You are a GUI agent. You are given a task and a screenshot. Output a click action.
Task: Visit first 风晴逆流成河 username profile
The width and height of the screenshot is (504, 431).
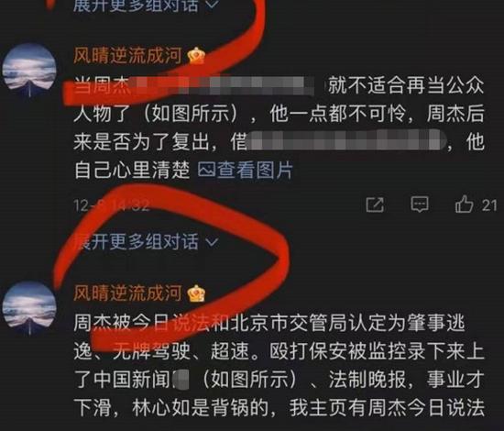(128, 56)
